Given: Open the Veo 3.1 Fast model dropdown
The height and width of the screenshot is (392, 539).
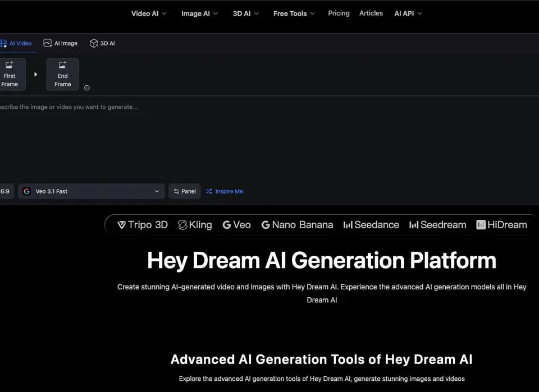Looking at the screenshot, I should (x=91, y=191).
